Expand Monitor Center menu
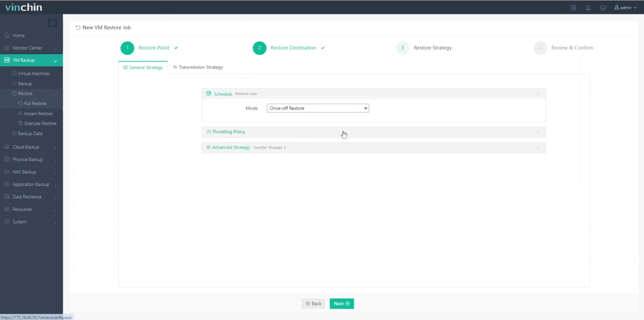Viewport: 644px width, 320px height. click(x=31, y=48)
